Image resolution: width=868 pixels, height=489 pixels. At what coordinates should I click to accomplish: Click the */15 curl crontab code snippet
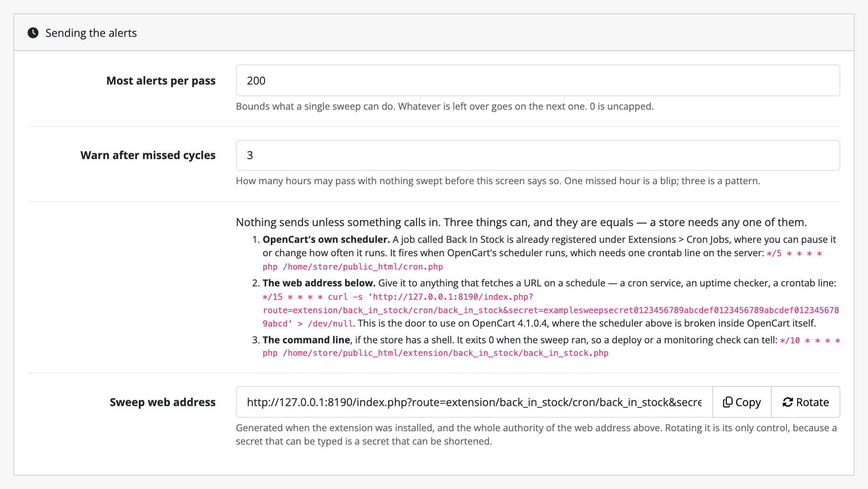click(551, 310)
